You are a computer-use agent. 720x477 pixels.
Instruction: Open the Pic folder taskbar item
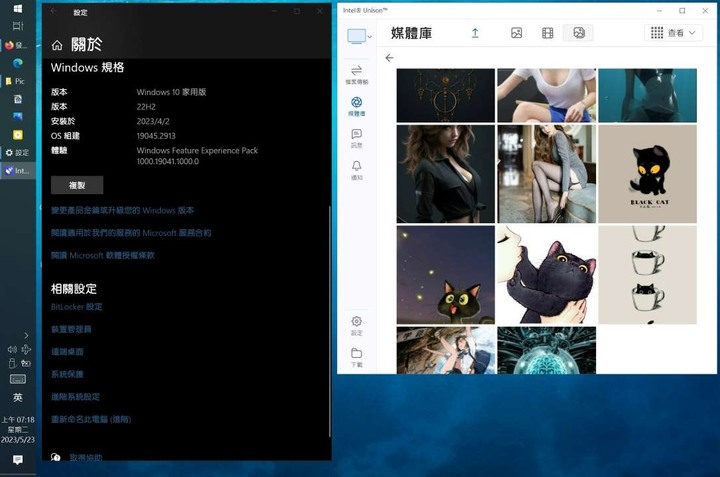click(16, 81)
